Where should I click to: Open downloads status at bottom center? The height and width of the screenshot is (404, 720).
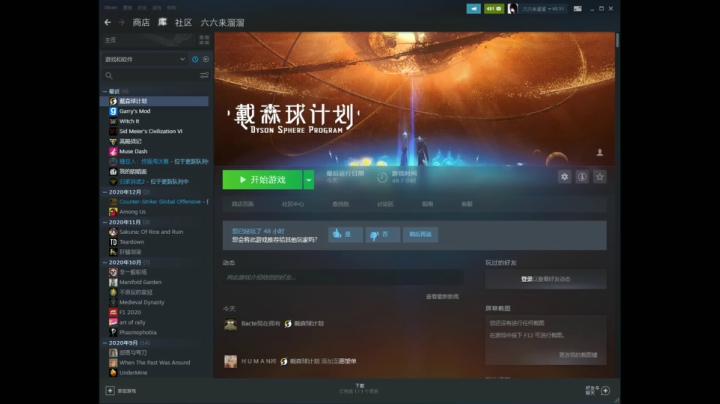(359, 388)
